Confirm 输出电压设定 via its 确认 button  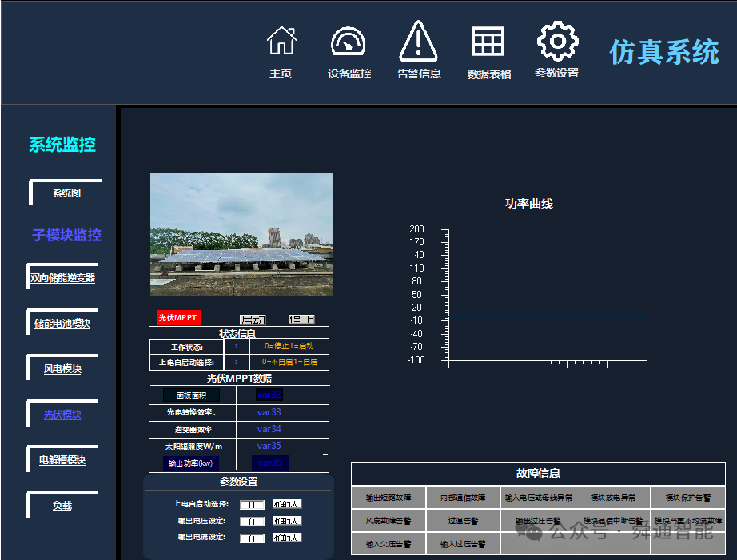[287, 521]
